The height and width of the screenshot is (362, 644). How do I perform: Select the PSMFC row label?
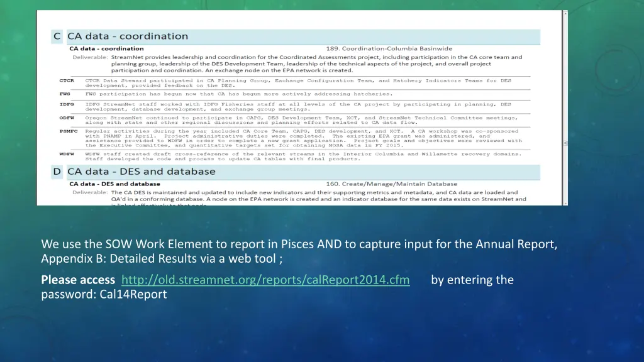point(67,131)
